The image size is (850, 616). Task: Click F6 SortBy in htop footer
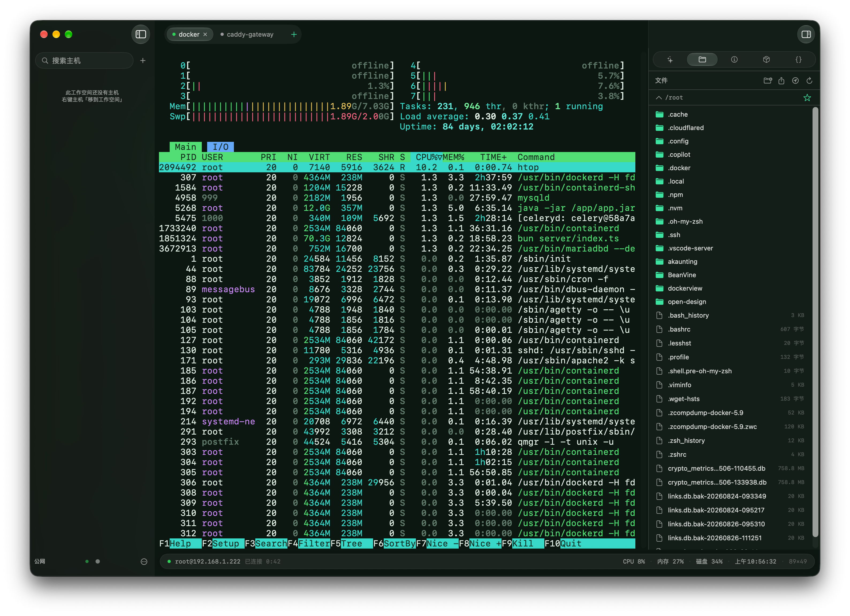(394, 544)
